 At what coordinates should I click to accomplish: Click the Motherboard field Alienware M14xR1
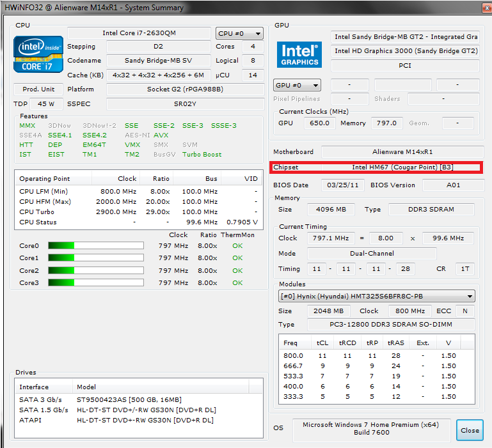[402, 152]
